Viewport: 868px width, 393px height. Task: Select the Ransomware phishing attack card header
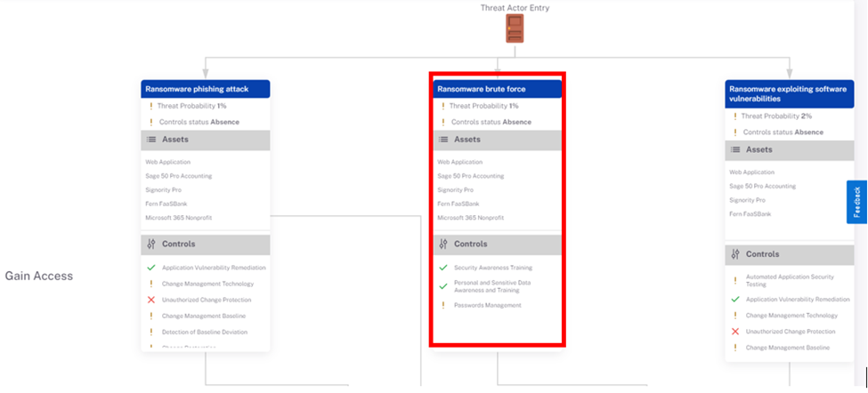(x=206, y=89)
